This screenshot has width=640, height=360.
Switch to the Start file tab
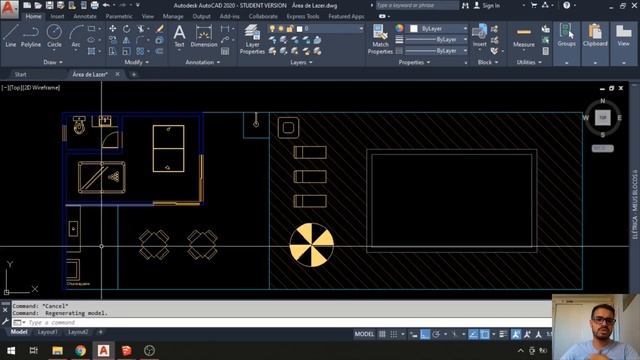[20, 74]
